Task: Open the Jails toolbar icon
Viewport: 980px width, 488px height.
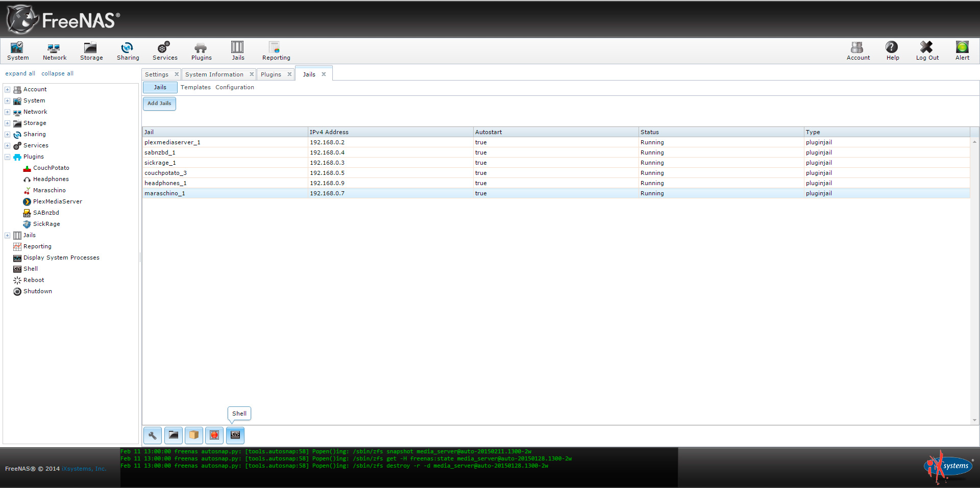Action: 238,51
